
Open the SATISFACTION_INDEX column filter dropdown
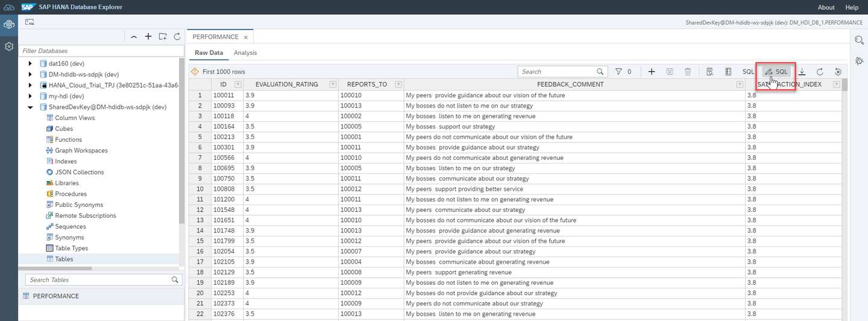(836, 84)
